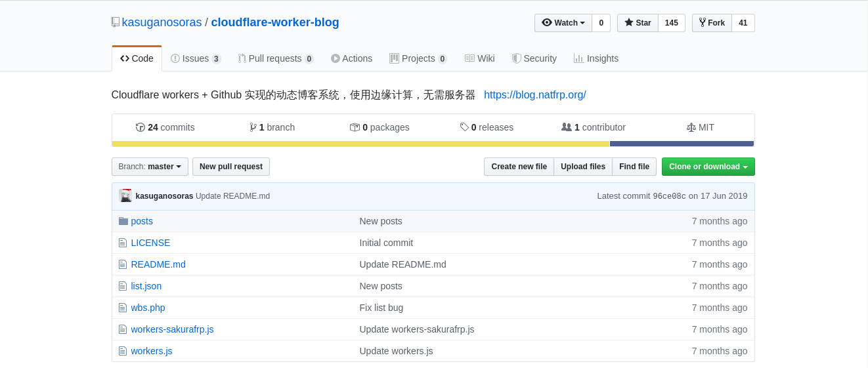Open the Clone or download dropdown

pyautogui.click(x=708, y=167)
